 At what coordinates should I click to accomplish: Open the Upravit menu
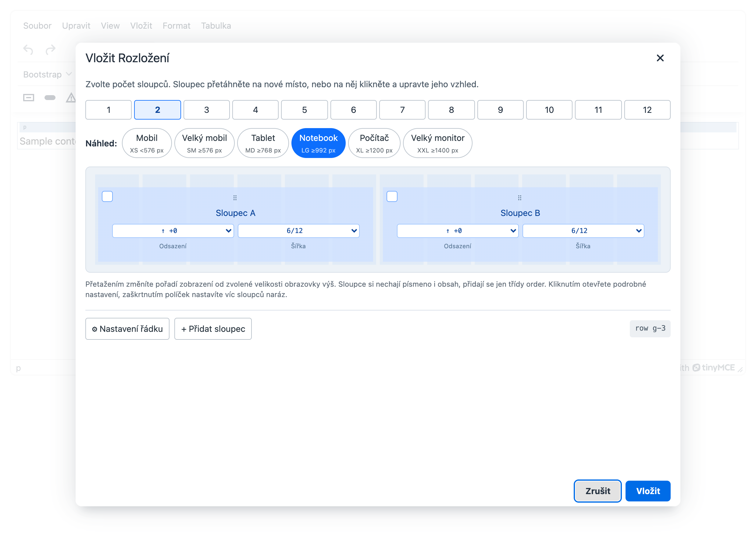coord(76,26)
